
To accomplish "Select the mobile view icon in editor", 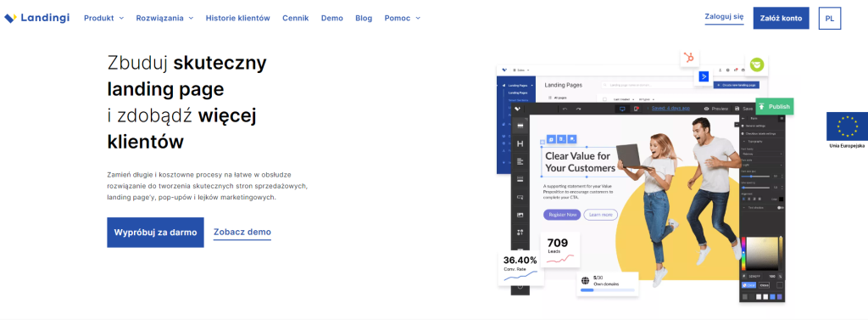I will (x=637, y=109).
